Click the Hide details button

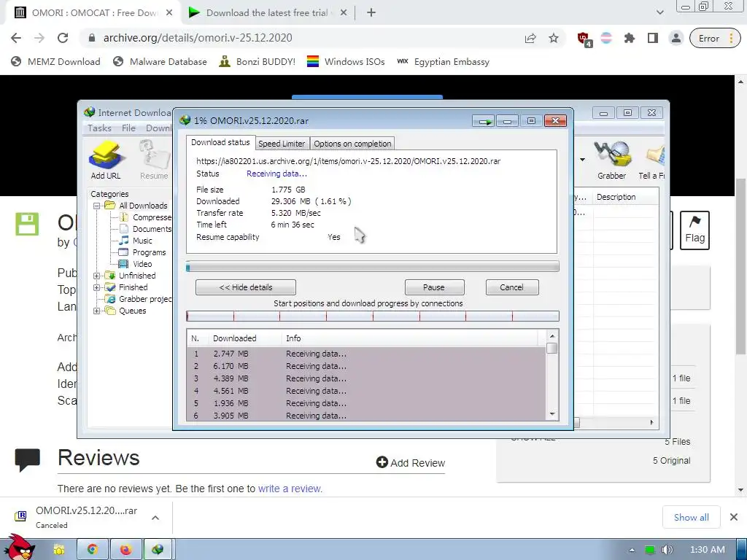pyautogui.click(x=246, y=287)
